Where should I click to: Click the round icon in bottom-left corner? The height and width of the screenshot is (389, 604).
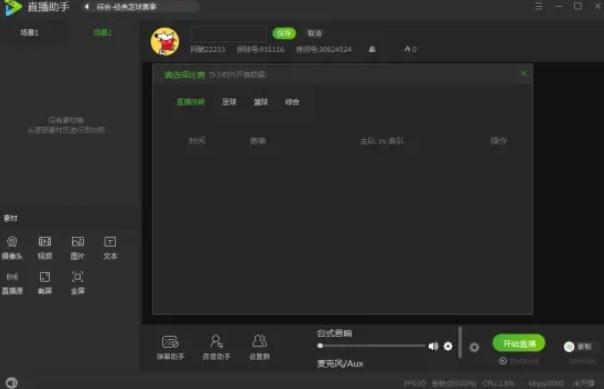click(x=12, y=382)
